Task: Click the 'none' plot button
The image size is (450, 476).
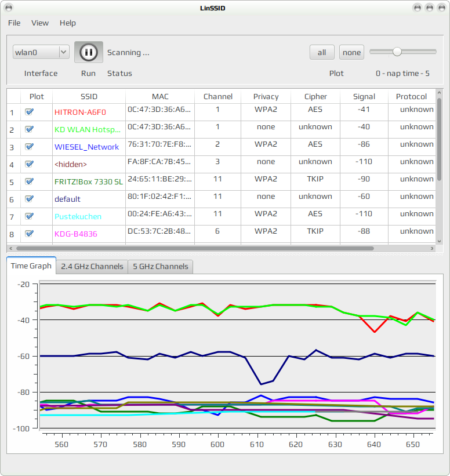Action: pyautogui.click(x=351, y=52)
